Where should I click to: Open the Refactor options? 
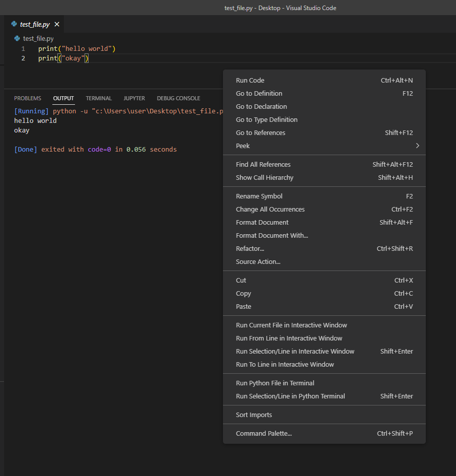click(250, 248)
